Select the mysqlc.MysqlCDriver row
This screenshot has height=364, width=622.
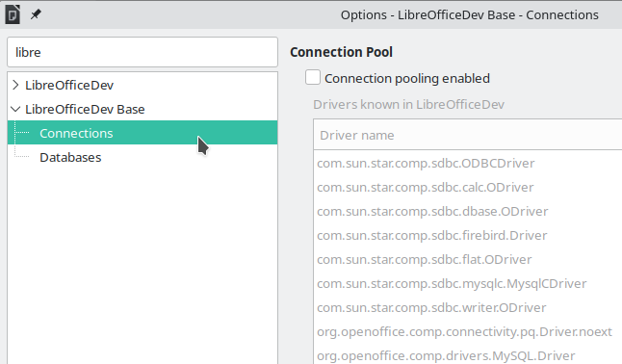468,284
